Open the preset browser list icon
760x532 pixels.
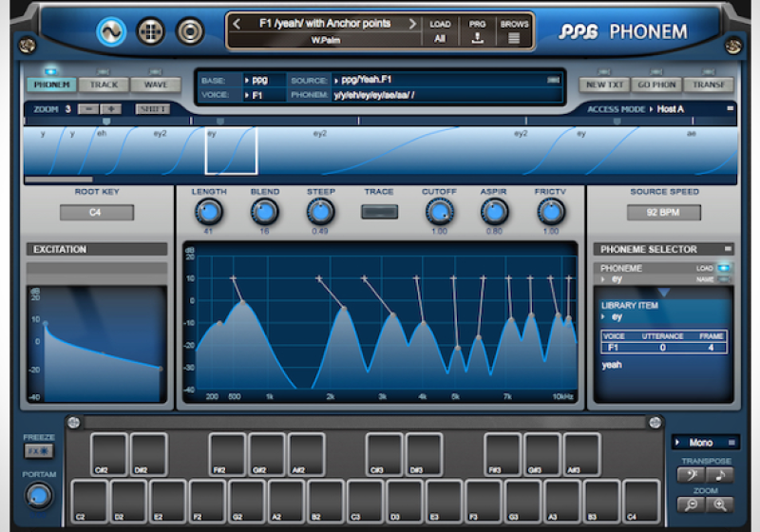coord(514,38)
